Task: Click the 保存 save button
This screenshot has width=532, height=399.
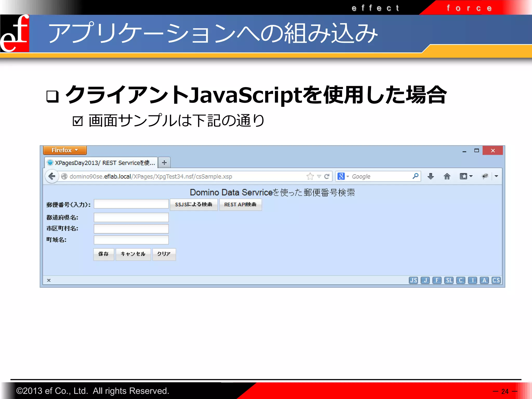Action: coord(104,254)
